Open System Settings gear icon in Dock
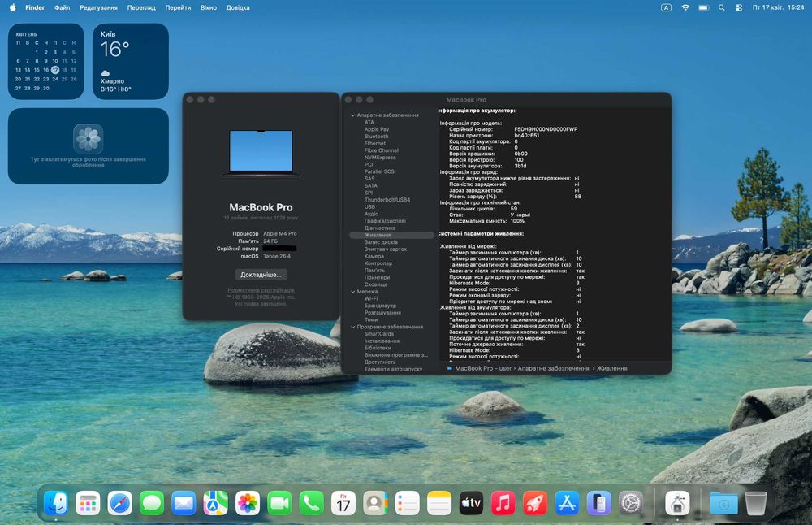The height and width of the screenshot is (525, 812). (631, 503)
